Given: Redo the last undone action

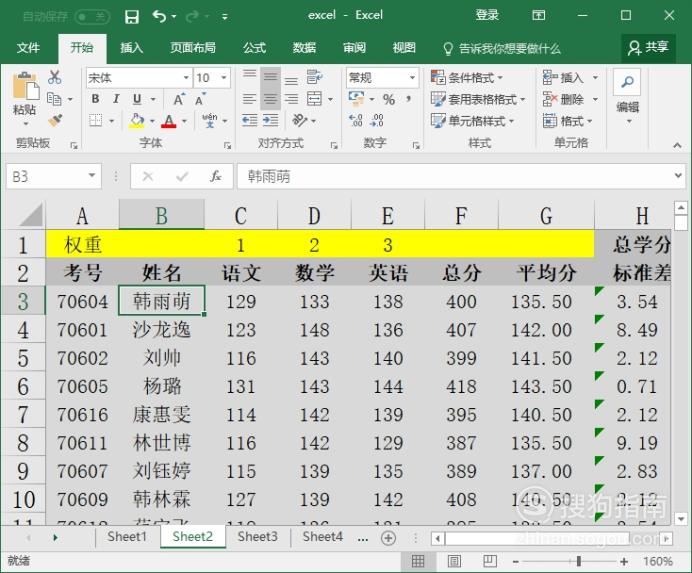Looking at the screenshot, I should click(x=193, y=17).
